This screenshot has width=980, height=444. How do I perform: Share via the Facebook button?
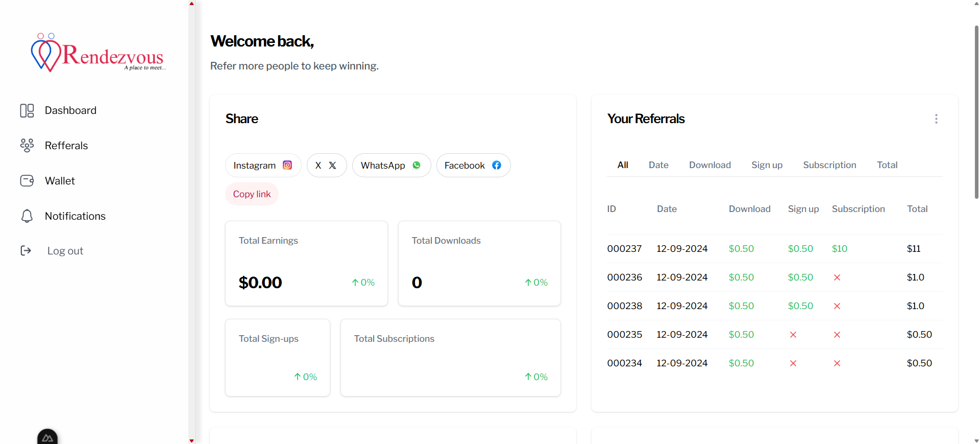pyautogui.click(x=473, y=166)
